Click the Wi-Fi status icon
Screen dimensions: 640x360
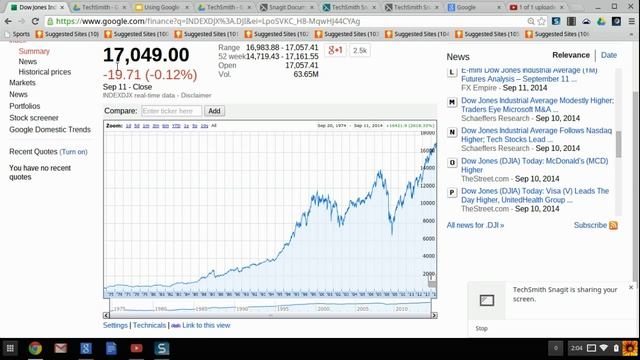tap(604, 348)
